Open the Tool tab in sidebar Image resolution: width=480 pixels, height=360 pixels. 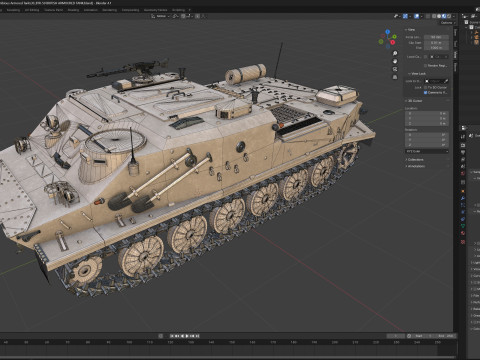point(455,43)
